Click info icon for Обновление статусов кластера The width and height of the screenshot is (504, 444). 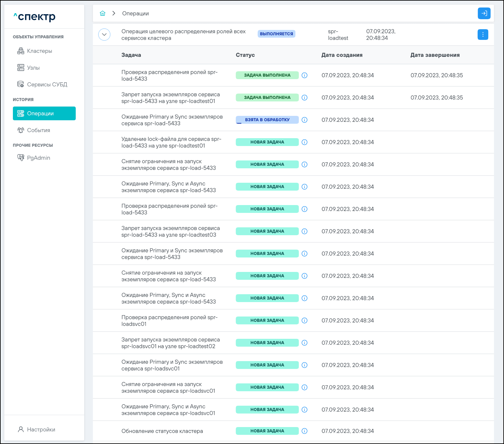point(304,431)
